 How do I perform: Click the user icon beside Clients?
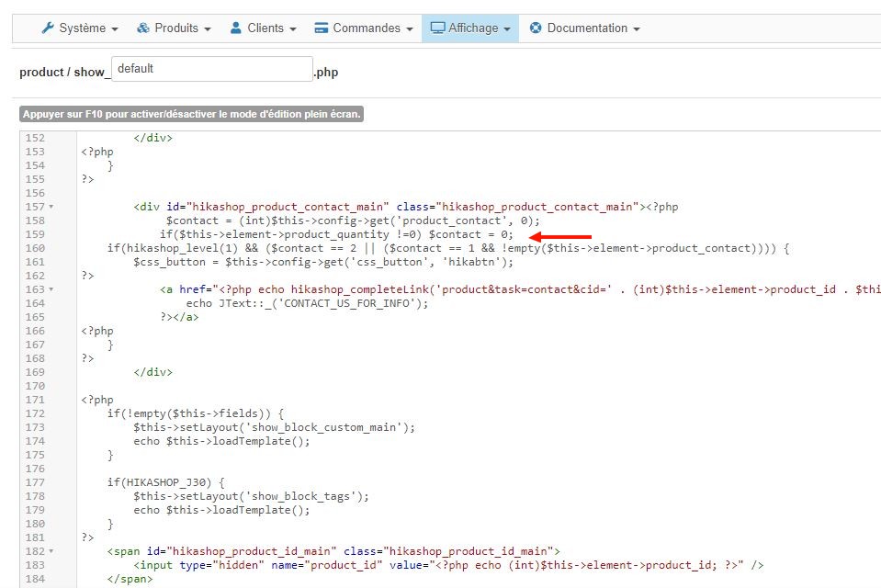[x=236, y=28]
